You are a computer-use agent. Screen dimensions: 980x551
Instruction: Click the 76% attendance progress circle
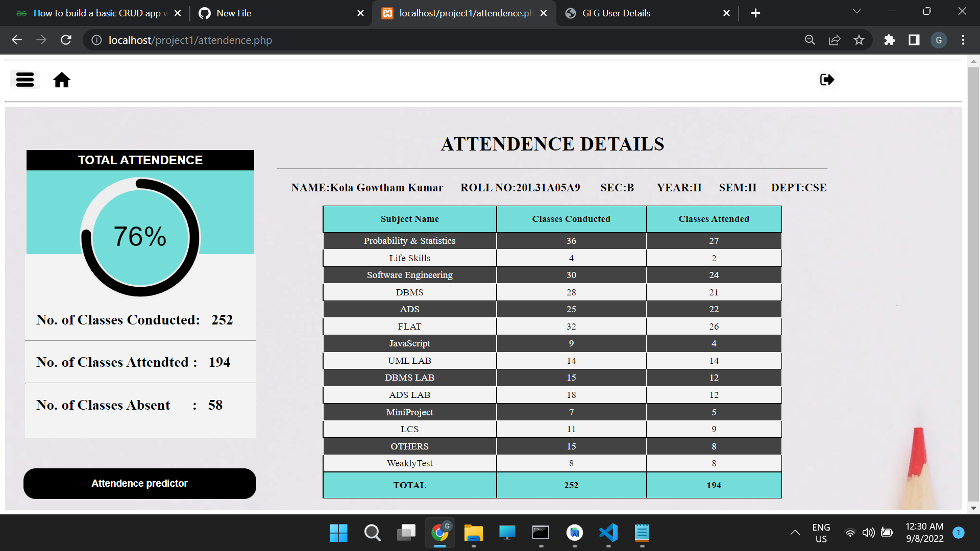coord(140,237)
